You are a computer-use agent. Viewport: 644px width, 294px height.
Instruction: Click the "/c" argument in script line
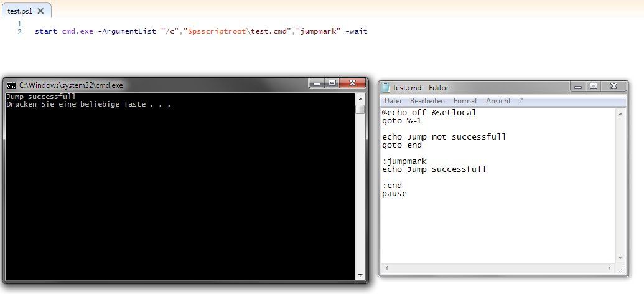tap(170, 31)
